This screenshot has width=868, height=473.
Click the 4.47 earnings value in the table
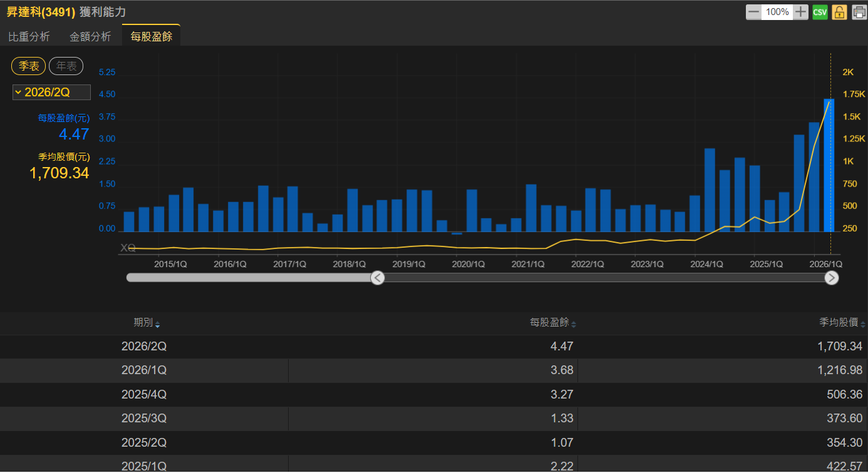click(x=562, y=347)
